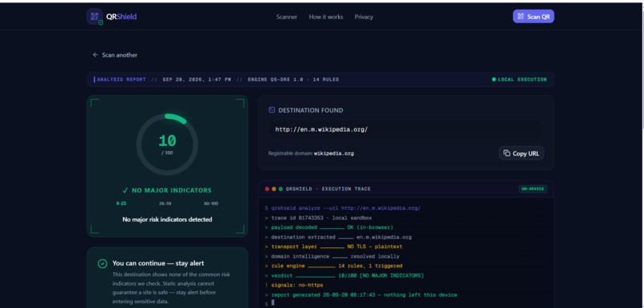Click the Destination Found terminal icon
644x308 pixels.
coord(272,110)
